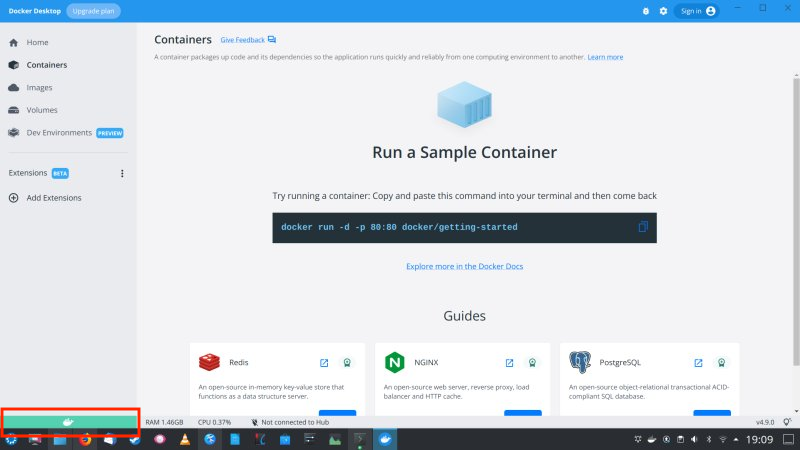Open the Extensions three-dot menu

point(122,173)
